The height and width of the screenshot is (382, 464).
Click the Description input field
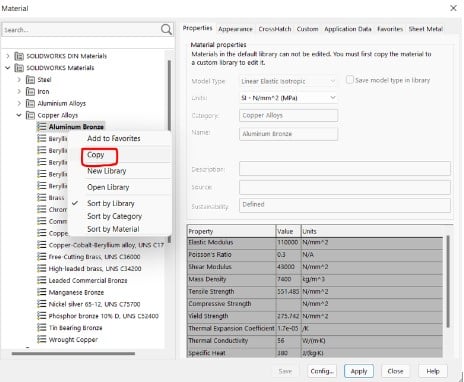pyautogui.click(x=345, y=169)
